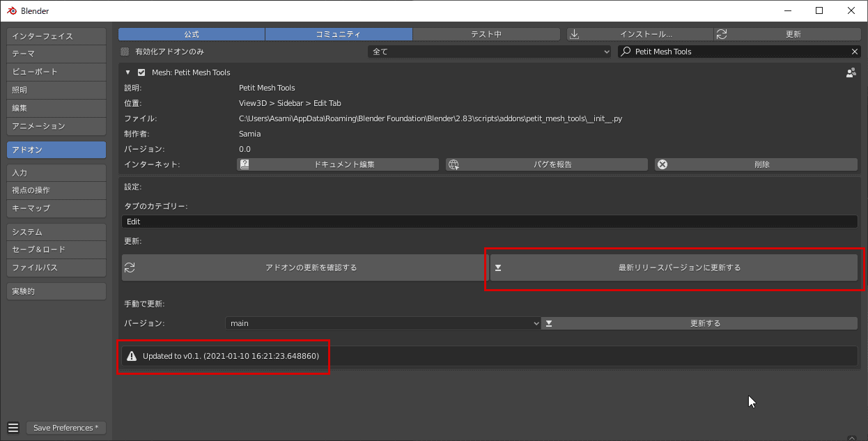This screenshot has width=868, height=441.
Task: Open the 実験的 preferences section
Action: (x=56, y=291)
